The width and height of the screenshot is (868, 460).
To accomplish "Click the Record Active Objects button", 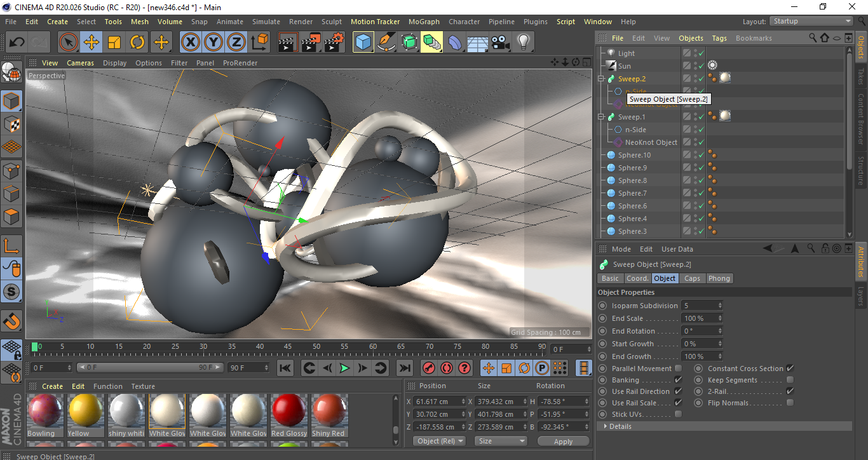I will click(428, 368).
